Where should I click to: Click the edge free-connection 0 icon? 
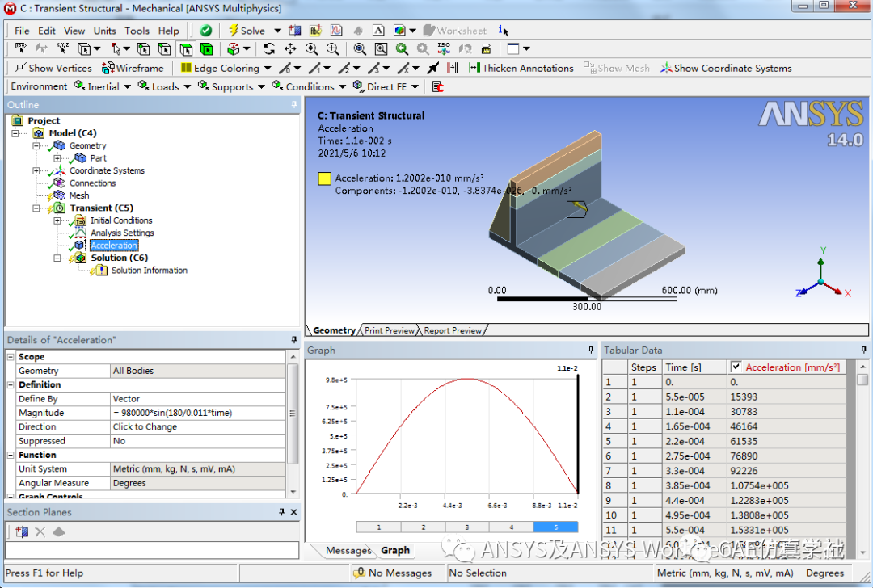[285, 68]
